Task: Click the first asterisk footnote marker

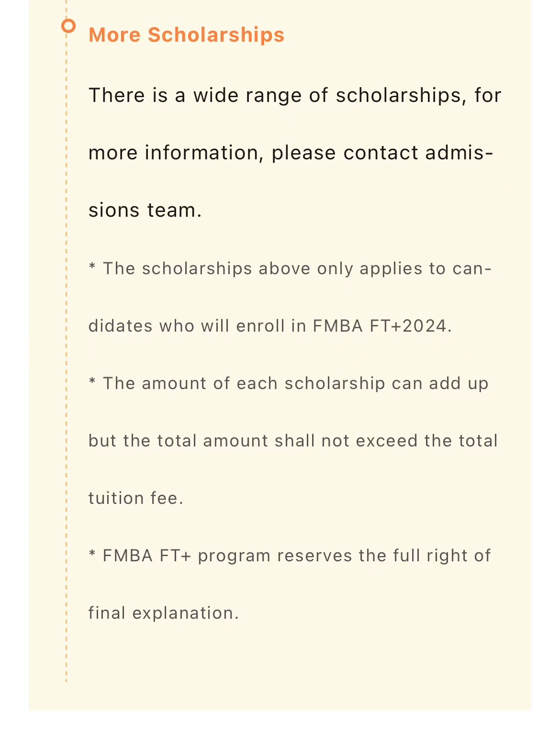Action: tap(92, 267)
